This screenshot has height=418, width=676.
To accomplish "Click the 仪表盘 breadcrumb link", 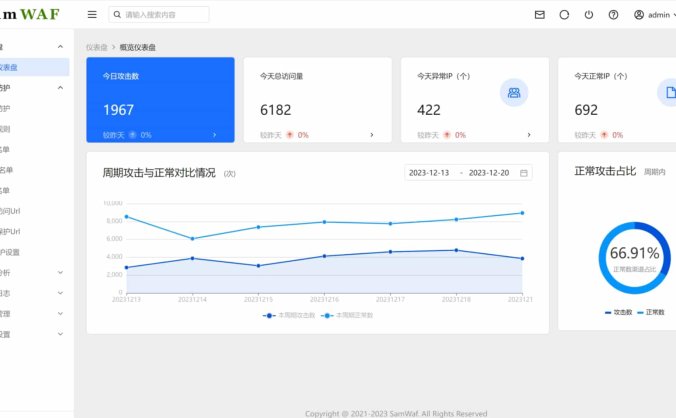I will [97, 47].
